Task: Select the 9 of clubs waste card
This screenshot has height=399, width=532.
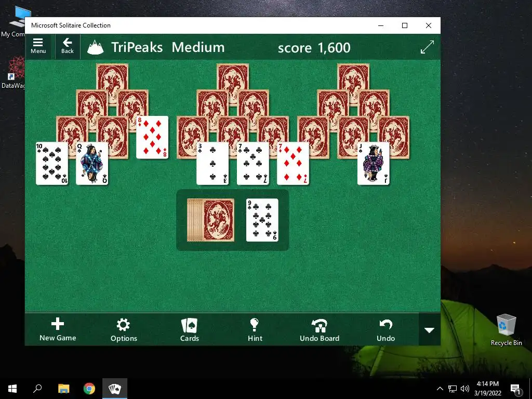Action: coord(262,220)
